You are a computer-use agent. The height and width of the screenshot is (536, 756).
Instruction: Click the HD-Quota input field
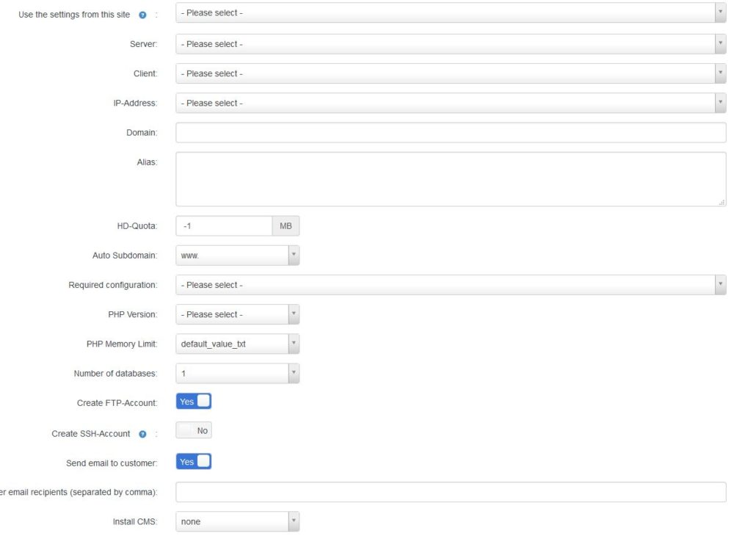224,226
